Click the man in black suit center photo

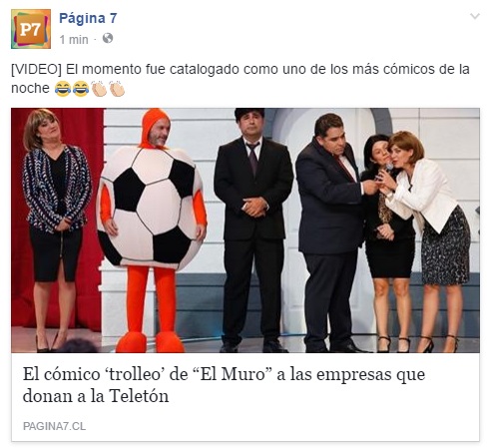tap(253, 230)
